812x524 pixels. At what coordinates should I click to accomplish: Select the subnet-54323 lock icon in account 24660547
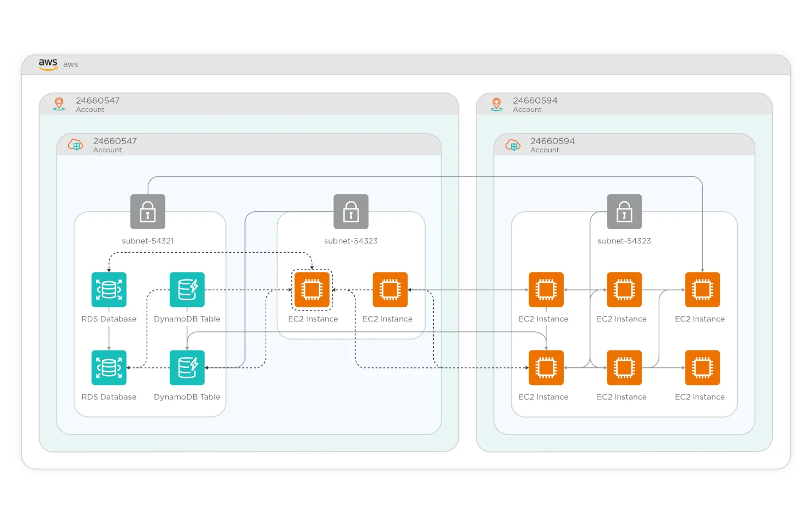pos(351,212)
